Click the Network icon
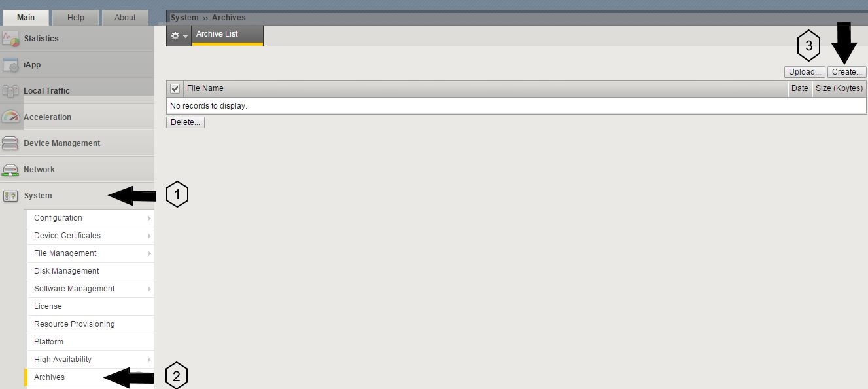 pyautogui.click(x=10, y=170)
